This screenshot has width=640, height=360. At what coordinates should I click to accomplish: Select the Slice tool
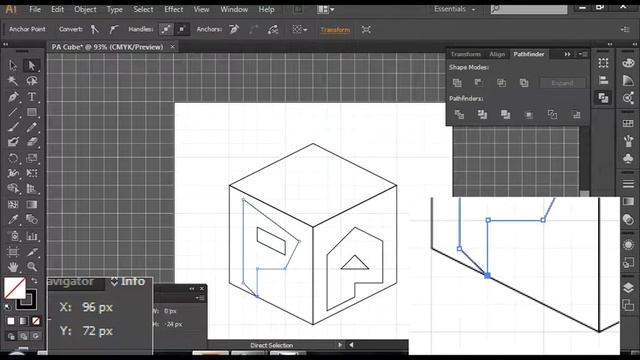point(31,252)
